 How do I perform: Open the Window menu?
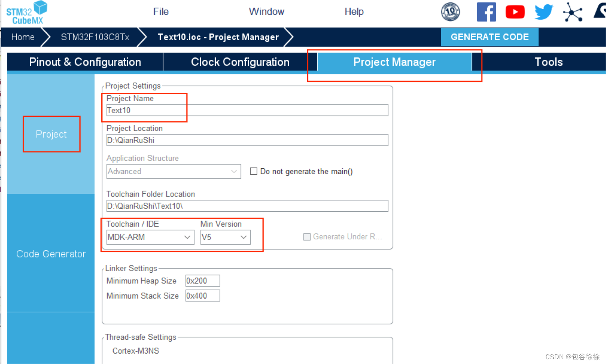[266, 12]
